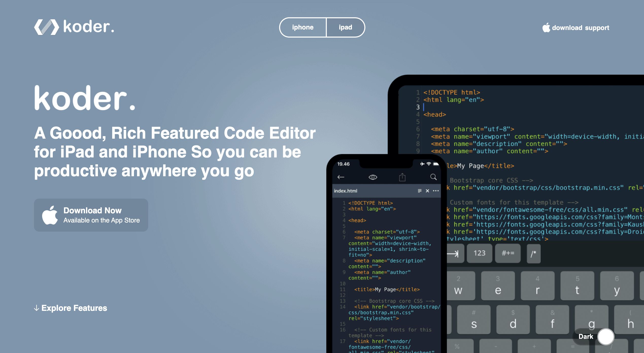The width and height of the screenshot is (644, 353).
Task: Click the close X icon on index.html tab
Action: click(x=427, y=191)
